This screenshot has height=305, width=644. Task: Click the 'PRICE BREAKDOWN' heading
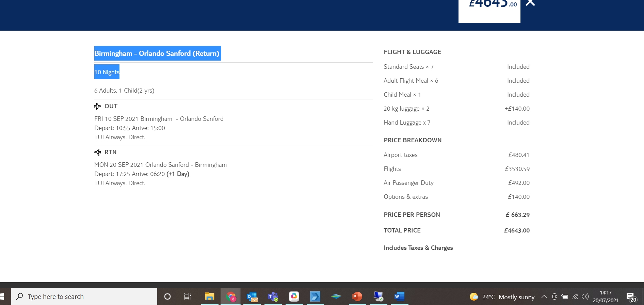pyautogui.click(x=413, y=140)
